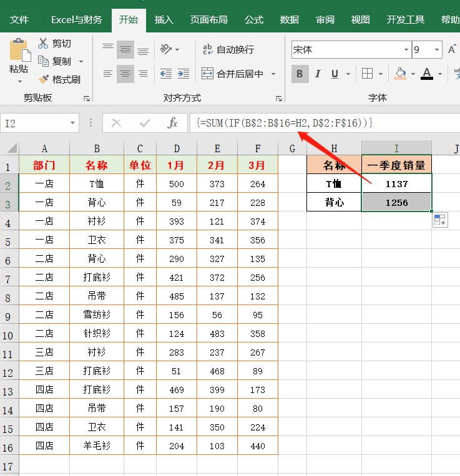Switch to Excel与财务 tab
Viewport: 460px width, 476px height.
point(77,20)
